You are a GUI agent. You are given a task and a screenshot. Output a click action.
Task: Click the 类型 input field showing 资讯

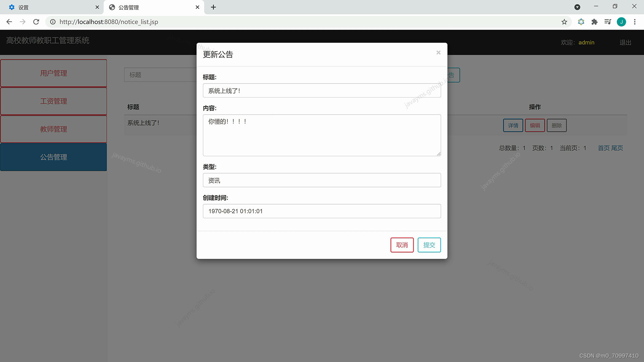click(x=322, y=180)
